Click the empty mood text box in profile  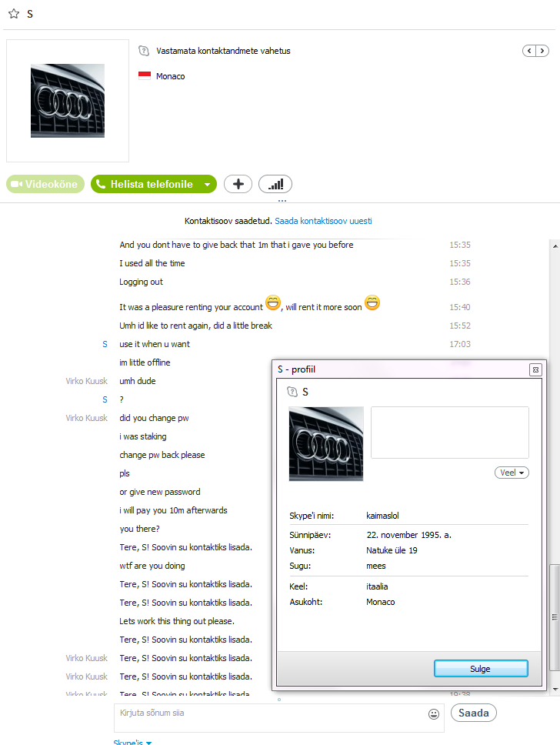tap(450, 433)
